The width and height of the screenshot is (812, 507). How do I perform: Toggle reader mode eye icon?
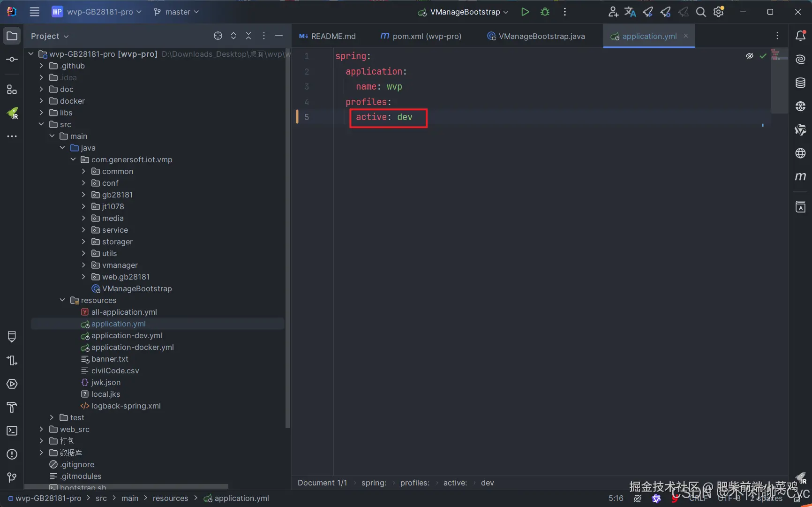[750, 56]
